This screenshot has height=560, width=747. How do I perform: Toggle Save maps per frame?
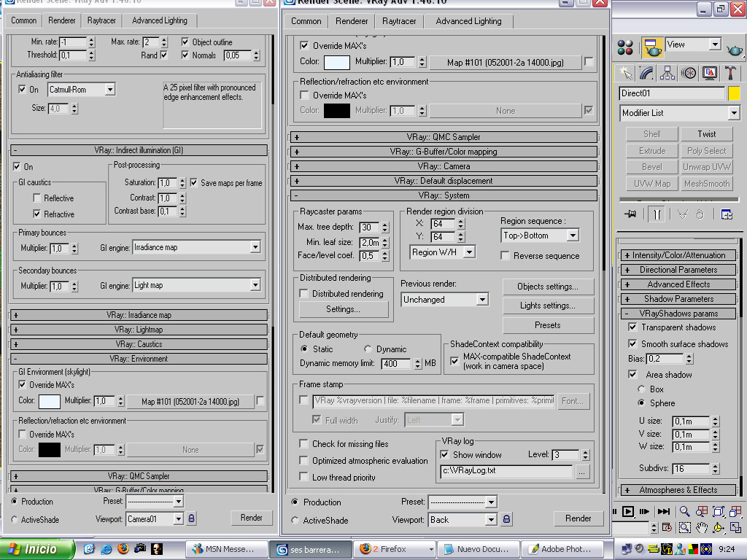tap(194, 182)
